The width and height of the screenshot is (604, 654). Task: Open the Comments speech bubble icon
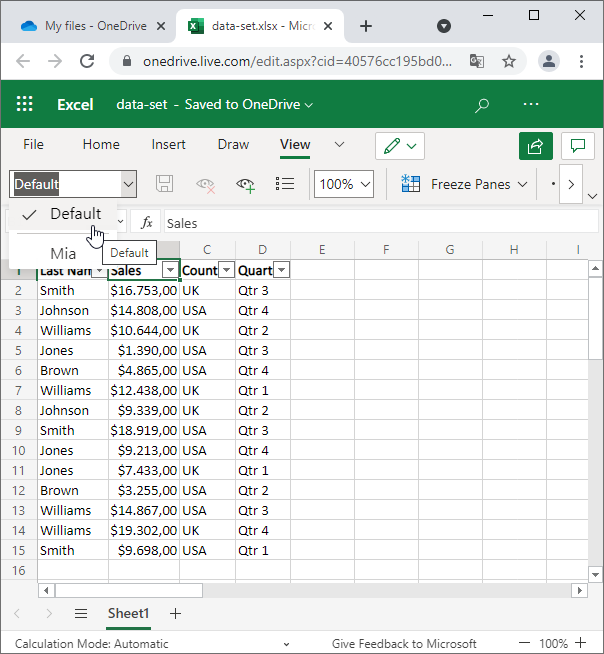[577, 145]
